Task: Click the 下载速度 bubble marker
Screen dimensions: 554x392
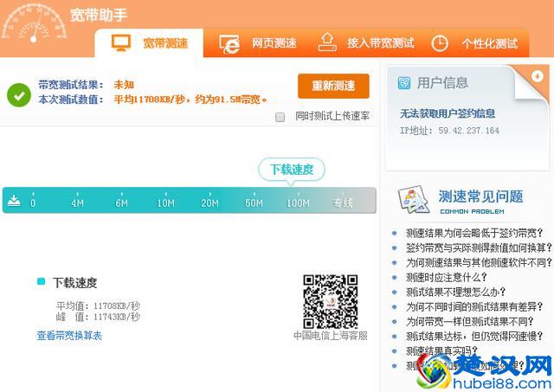Action: coord(292,170)
